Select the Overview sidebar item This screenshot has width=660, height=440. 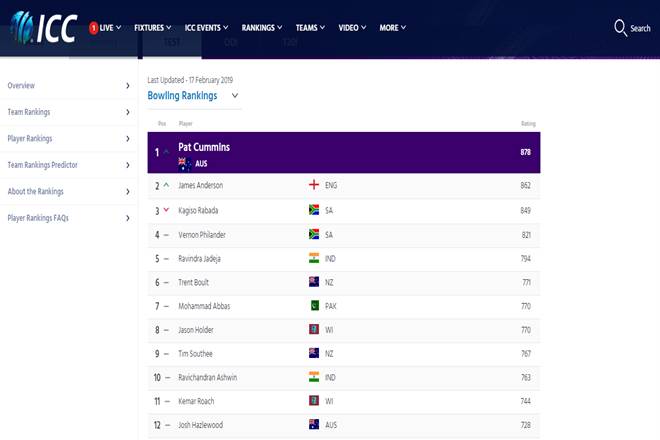[68, 86]
